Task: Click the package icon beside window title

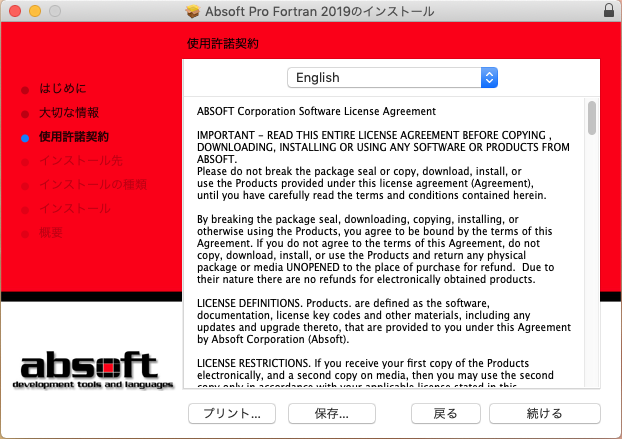Action: click(x=192, y=11)
